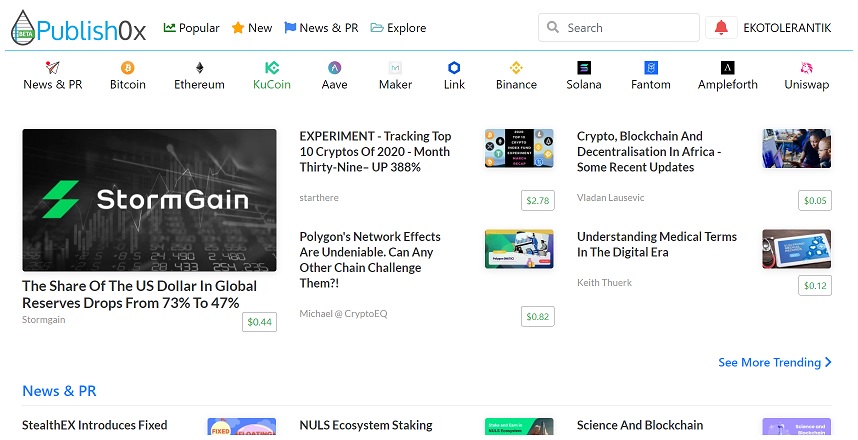This screenshot has height=440, width=858.
Task: Click See More Trending link
Action: (774, 362)
